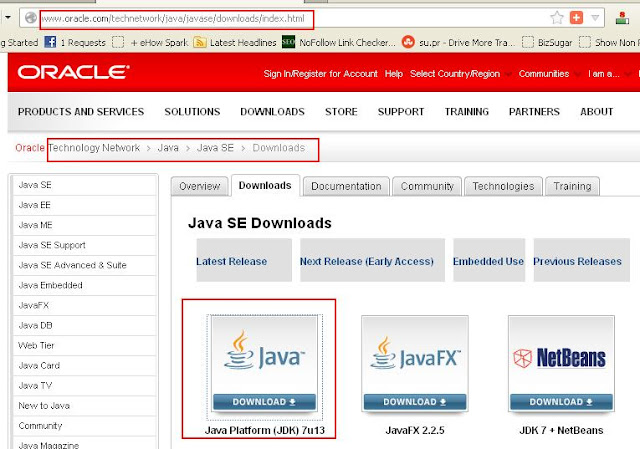The image size is (640, 449).
Task: Select Java SE Advanced & Suite sidebar item
Action: (x=85, y=265)
